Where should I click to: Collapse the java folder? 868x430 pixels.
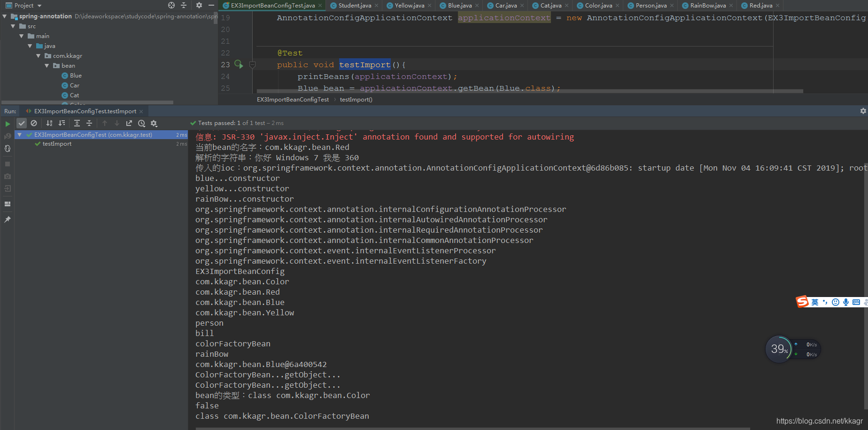click(30, 46)
